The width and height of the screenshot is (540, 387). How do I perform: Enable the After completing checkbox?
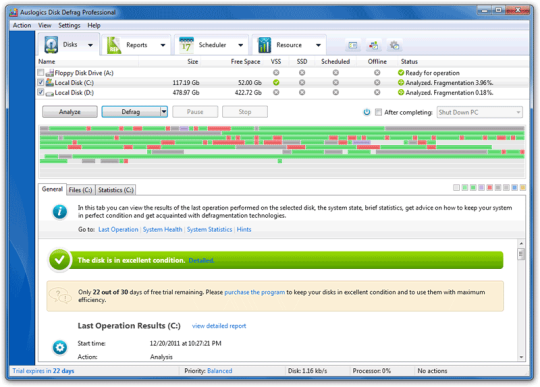(378, 112)
